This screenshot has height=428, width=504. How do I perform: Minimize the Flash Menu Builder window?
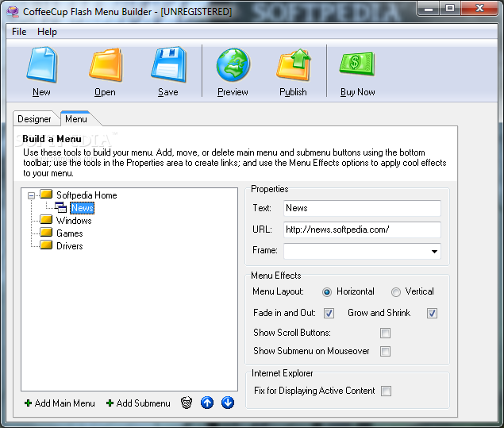[429, 8]
